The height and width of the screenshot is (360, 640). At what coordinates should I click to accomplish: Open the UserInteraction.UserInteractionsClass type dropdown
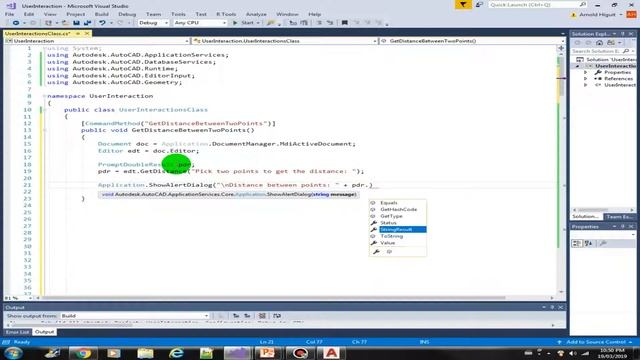[x=284, y=41]
